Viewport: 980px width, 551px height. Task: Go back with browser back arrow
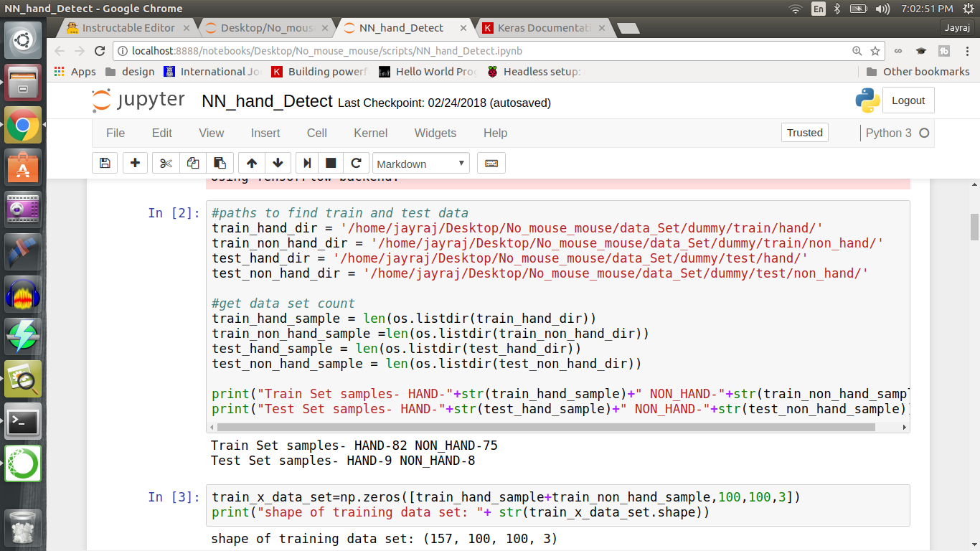[x=60, y=51]
